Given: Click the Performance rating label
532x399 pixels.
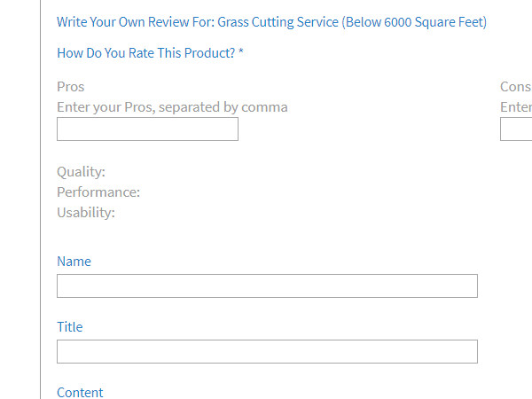Looking at the screenshot, I should tap(98, 192).
